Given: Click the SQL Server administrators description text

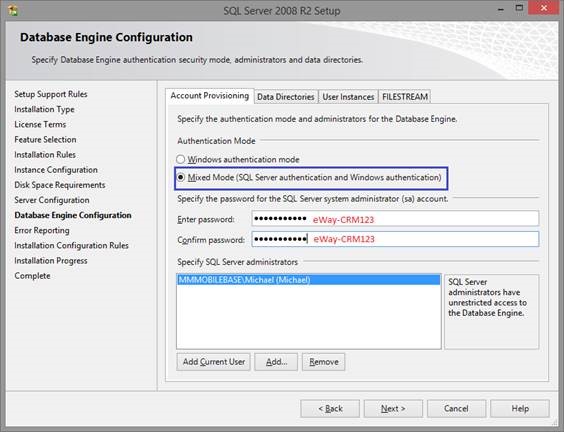Looking at the screenshot, I should (x=487, y=297).
